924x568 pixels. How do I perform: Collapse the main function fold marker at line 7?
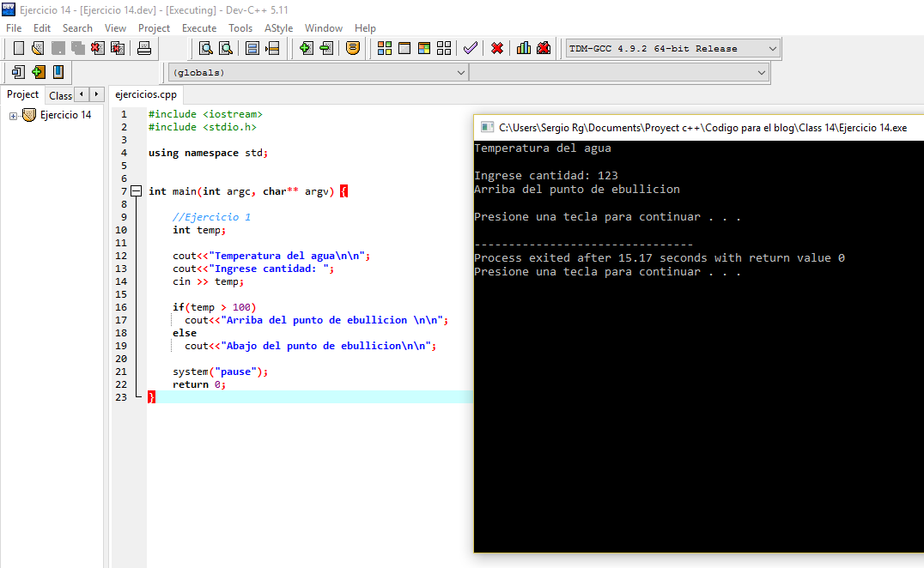136,190
